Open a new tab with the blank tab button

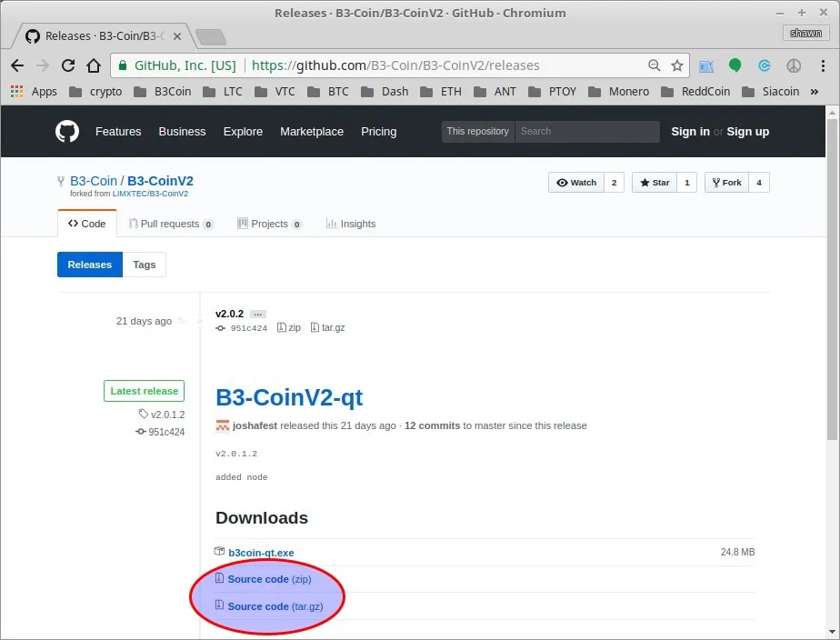click(x=211, y=36)
